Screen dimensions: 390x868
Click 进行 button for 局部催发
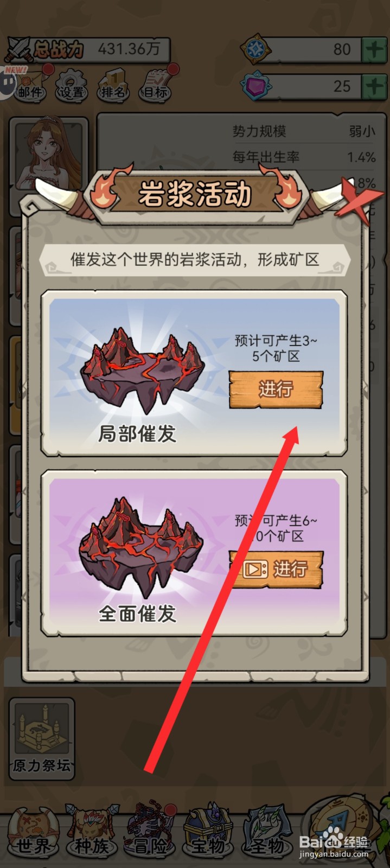pos(276,389)
